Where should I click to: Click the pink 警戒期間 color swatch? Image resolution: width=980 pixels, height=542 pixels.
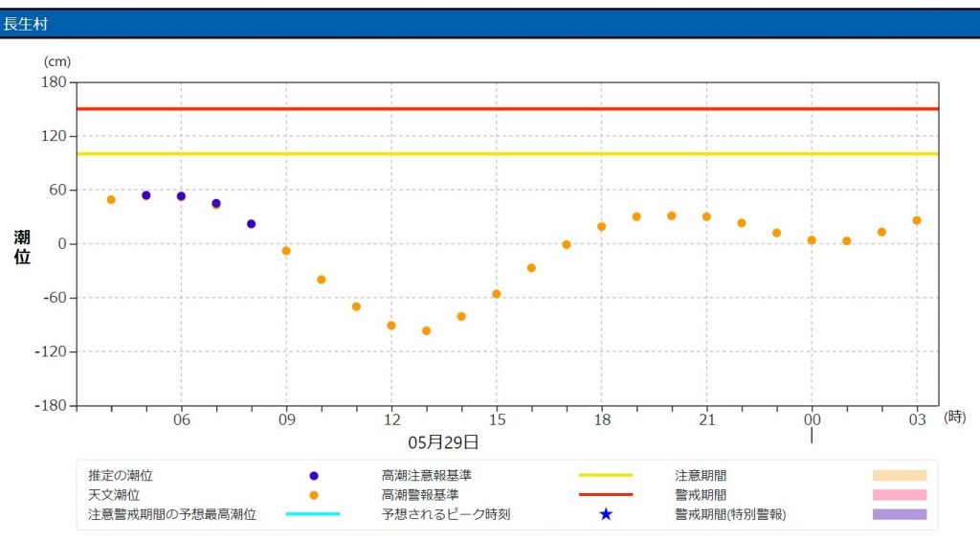(900, 495)
